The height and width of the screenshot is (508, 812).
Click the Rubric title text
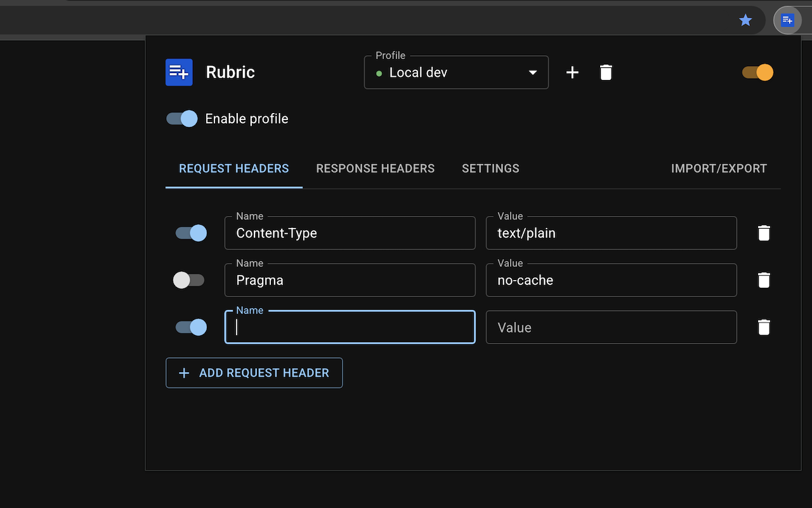[230, 72]
